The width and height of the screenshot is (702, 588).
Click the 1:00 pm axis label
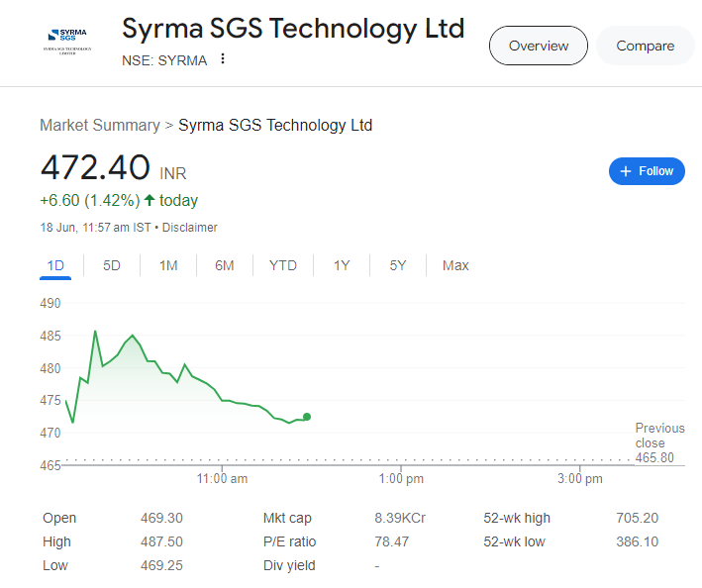pyautogui.click(x=401, y=479)
